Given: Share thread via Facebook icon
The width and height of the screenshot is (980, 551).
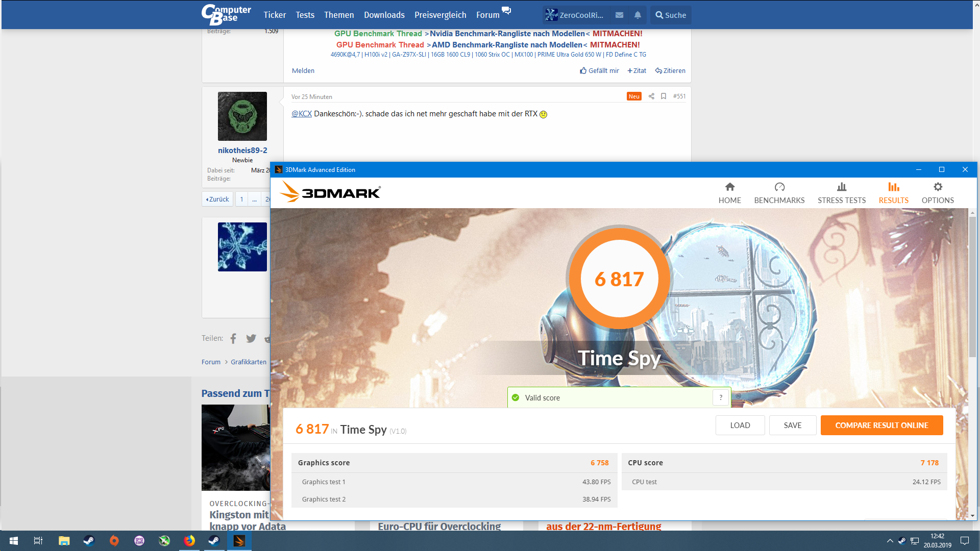Looking at the screenshot, I should point(233,338).
